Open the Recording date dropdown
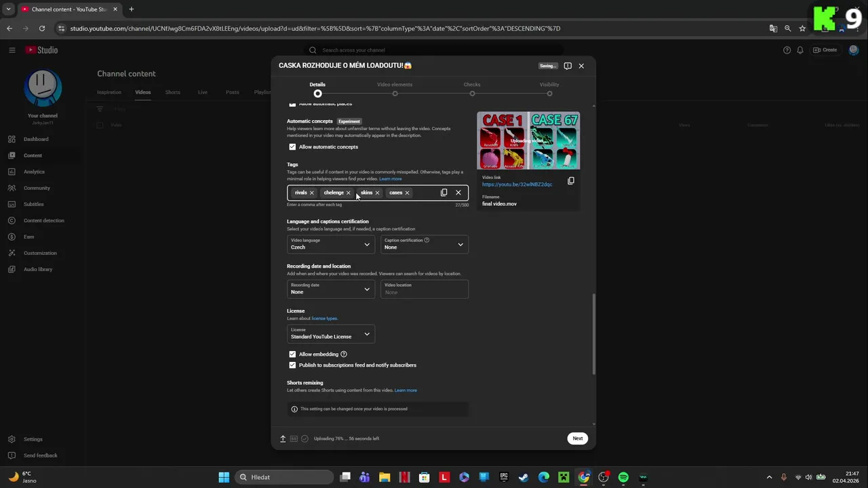Viewport: 868px width, 488px height. click(x=331, y=289)
